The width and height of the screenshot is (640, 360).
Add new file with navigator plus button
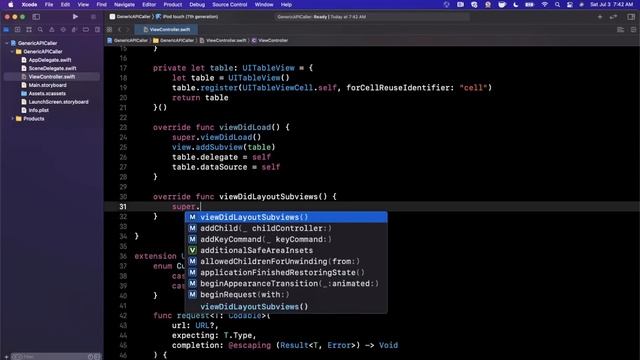(6, 357)
